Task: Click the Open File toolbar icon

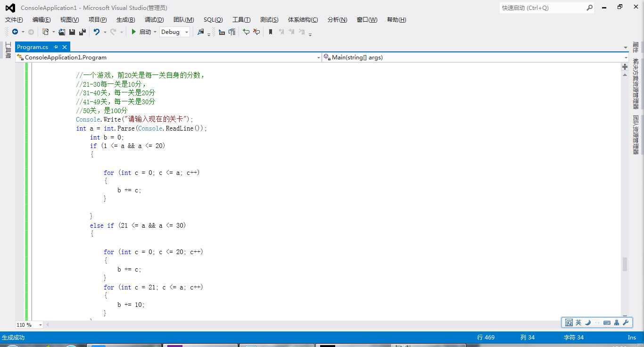Action: coord(62,32)
